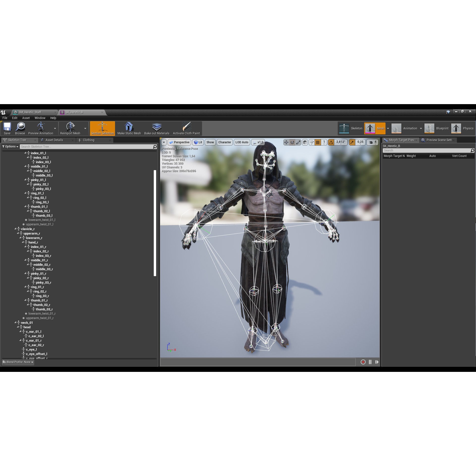The image size is (476, 476).
Task: Type in the Search Skeleton Tree field
Action: pos(87,147)
